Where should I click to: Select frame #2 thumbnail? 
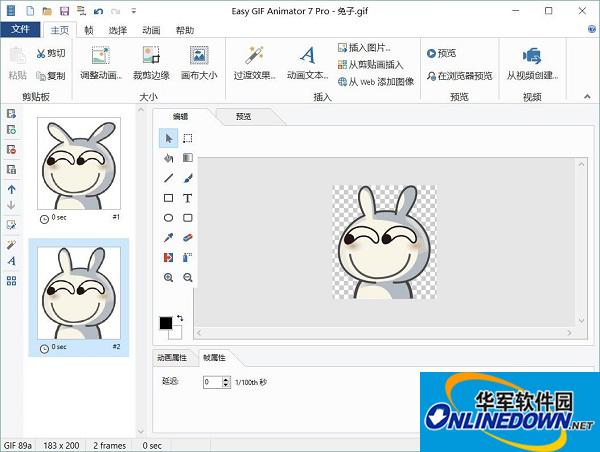(x=79, y=293)
